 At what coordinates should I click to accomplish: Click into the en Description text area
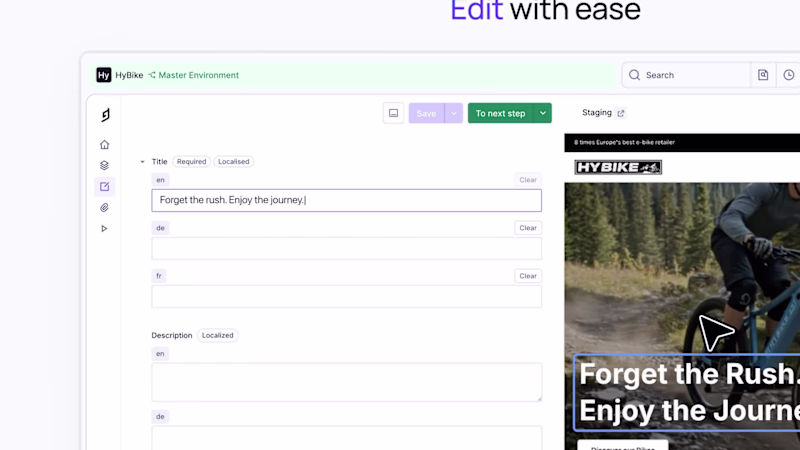pyautogui.click(x=346, y=382)
